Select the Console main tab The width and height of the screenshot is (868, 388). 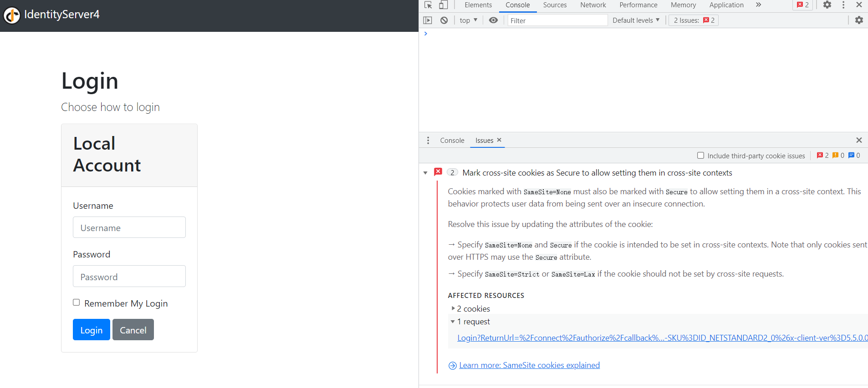[518, 5]
